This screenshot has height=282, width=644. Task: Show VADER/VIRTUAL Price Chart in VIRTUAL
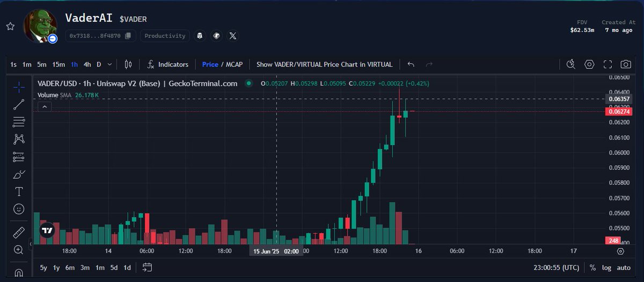click(x=324, y=64)
